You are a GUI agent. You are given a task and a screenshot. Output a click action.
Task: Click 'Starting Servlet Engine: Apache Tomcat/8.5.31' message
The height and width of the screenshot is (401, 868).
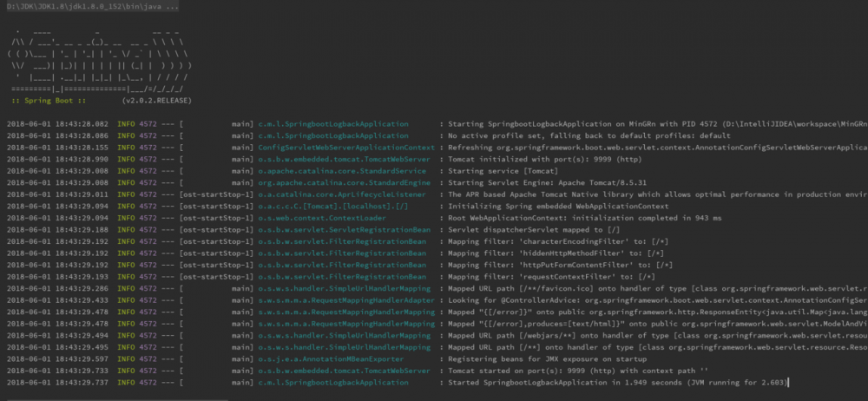tap(547, 183)
